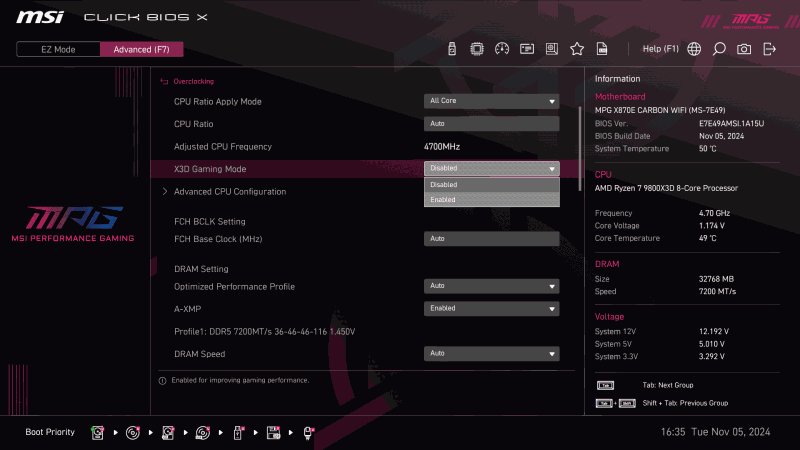Click Shift + Tab: Previous Group hint

tap(685, 403)
